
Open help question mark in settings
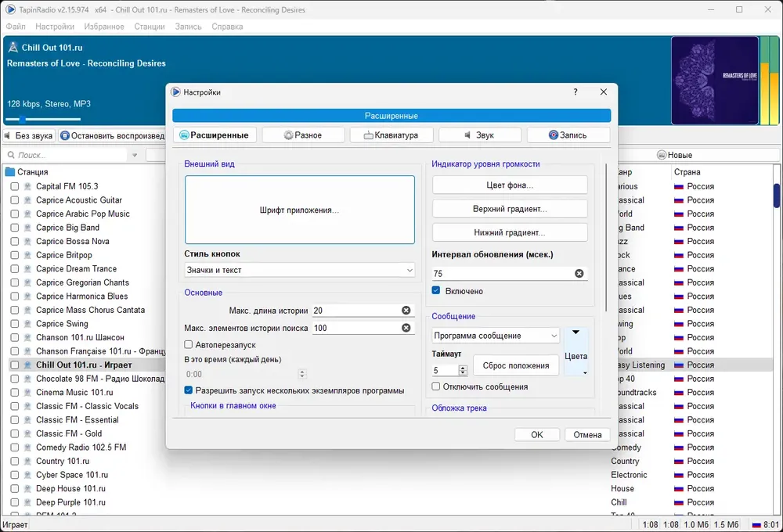(576, 92)
